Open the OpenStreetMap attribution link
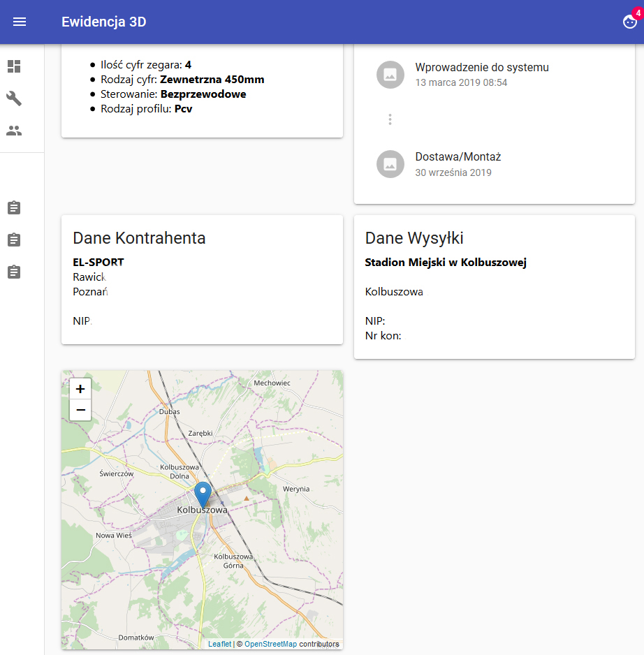The image size is (644, 655). click(x=270, y=644)
